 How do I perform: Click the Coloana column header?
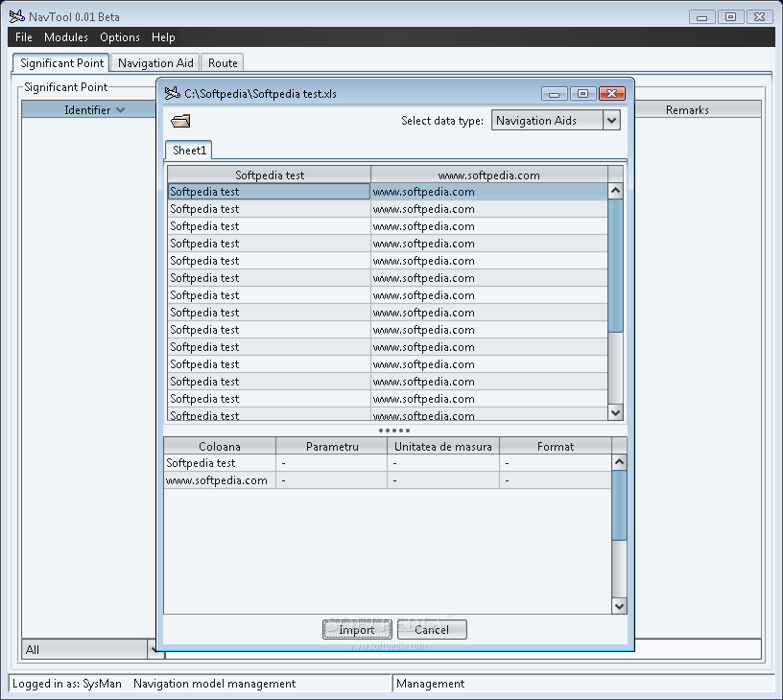tap(220, 446)
